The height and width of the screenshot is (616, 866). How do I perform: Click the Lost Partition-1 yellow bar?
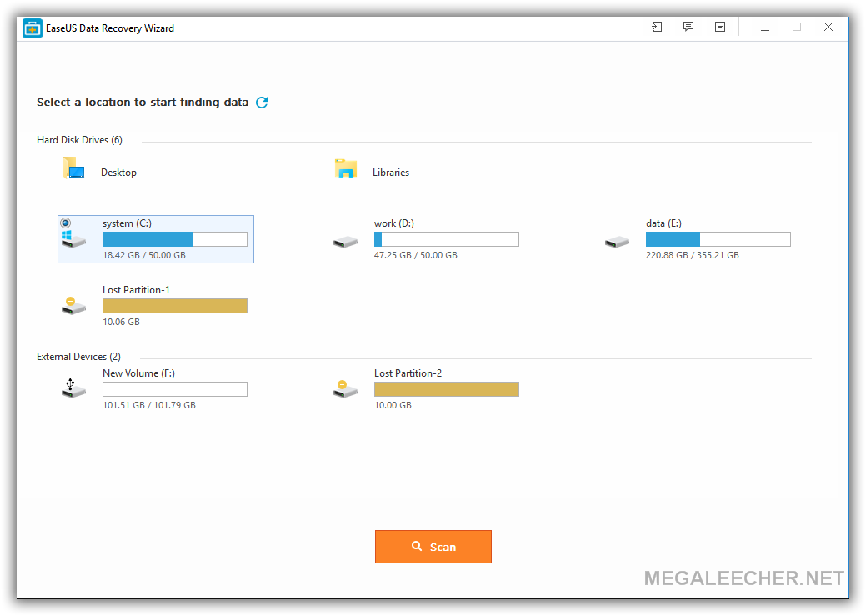(174, 306)
